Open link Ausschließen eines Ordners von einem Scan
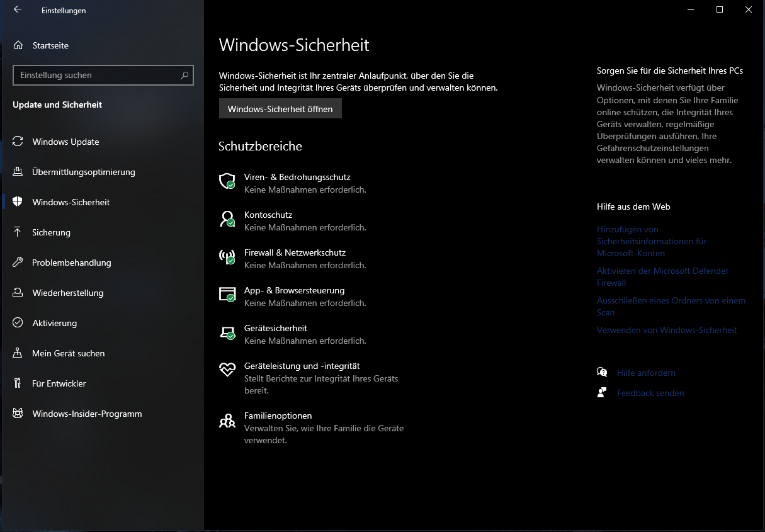The image size is (765, 532). pyautogui.click(x=671, y=307)
